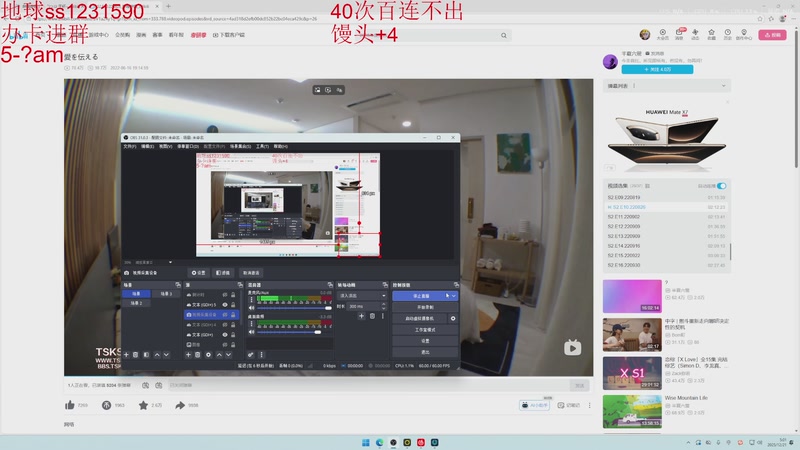Give coin to the video
This screenshot has width=800, height=450.
106,405
